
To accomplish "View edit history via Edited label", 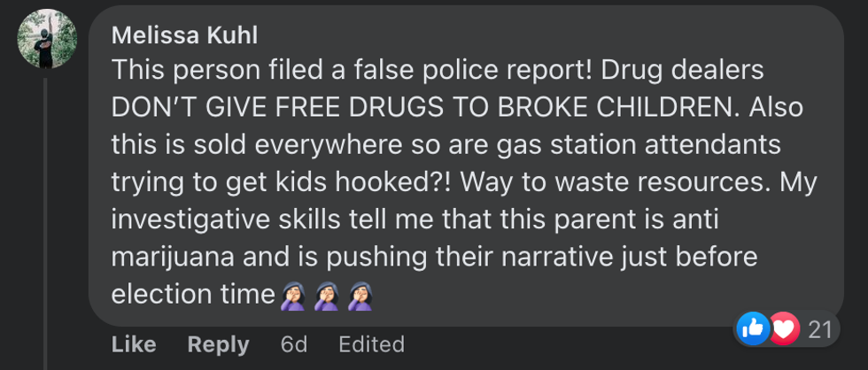I will point(371,344).
